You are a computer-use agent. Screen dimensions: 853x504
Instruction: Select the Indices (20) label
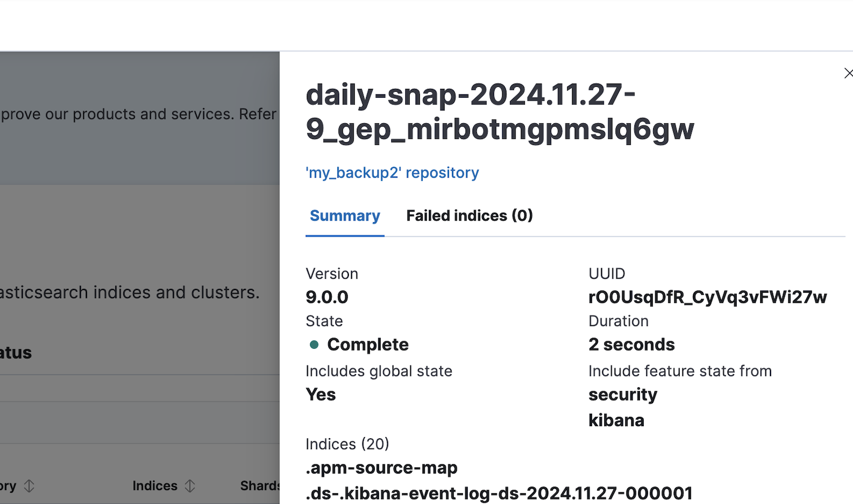pyautogui.click(x=347, y=444)
